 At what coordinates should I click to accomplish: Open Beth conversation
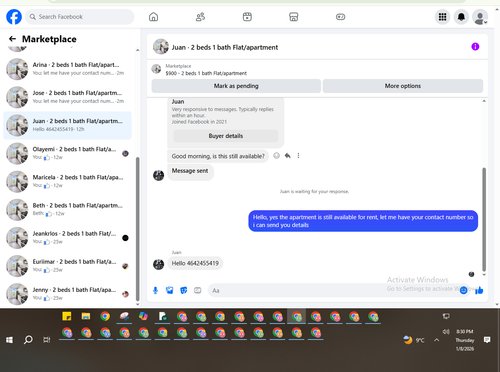point(67,210)
